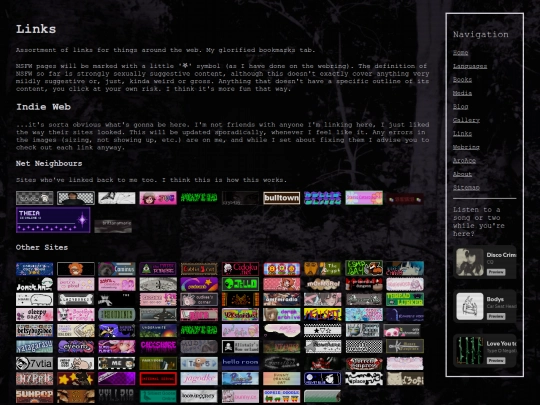Visit the Jomet.hn site button
This screenshot has width=540, height=405.
click(x=34, y=284)
